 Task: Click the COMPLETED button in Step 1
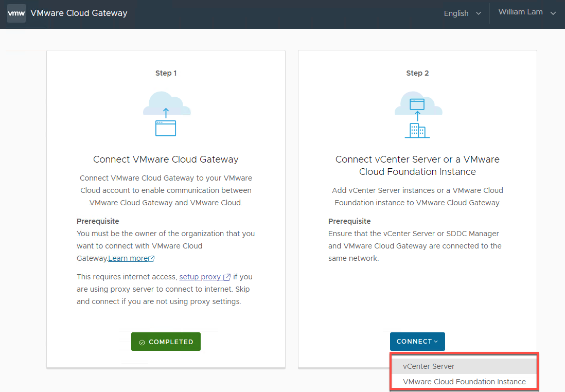click(x=166, y=342)
